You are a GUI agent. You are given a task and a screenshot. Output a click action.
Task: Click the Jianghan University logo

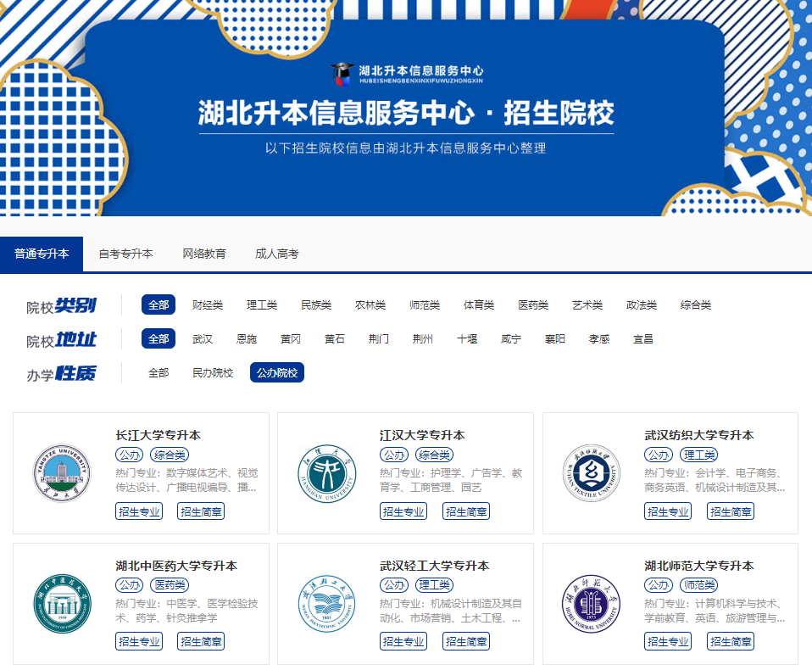[327, 473]
